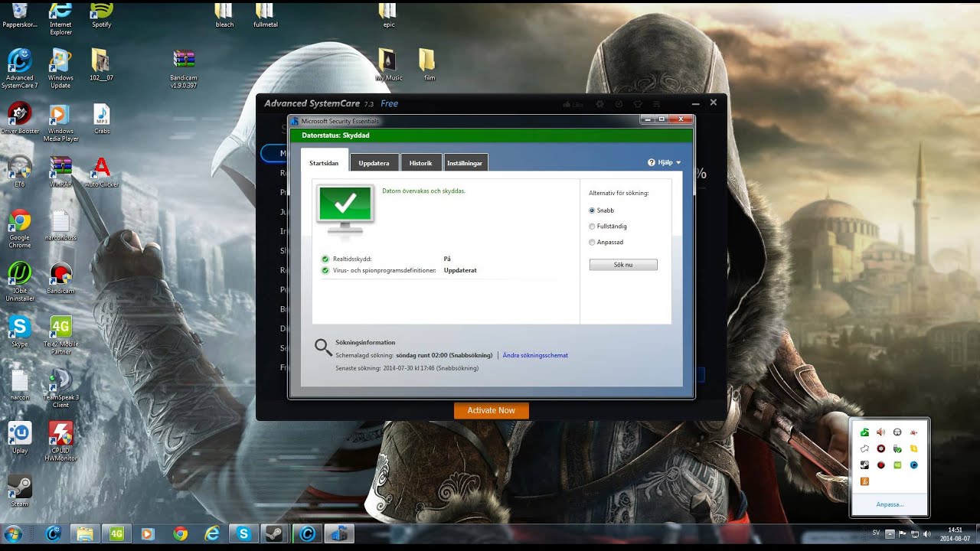This screenshot has height=551, width=980.
Task: Select the Snabb scan radio button
Action: pyautogui.click(x=592, y=210)
